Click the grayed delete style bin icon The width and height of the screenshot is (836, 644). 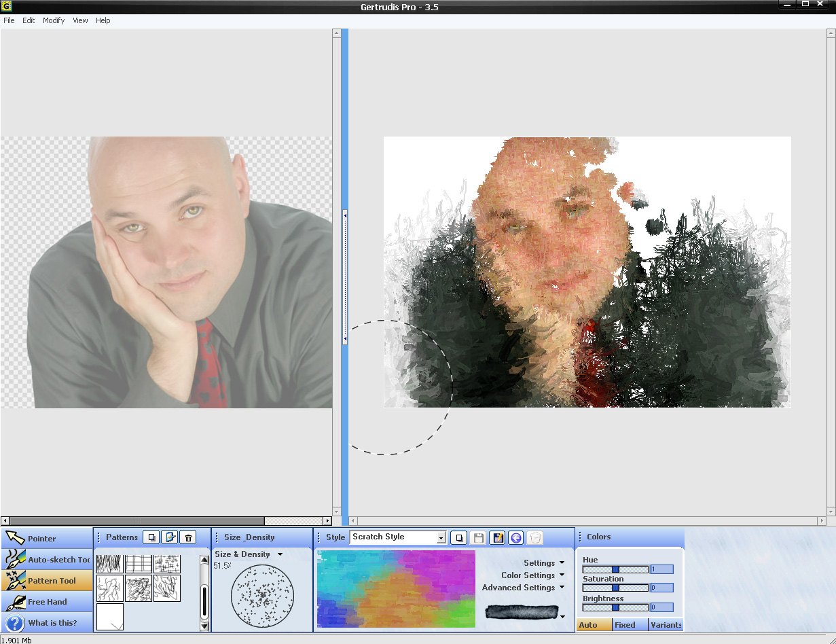[x=535, y=537]
